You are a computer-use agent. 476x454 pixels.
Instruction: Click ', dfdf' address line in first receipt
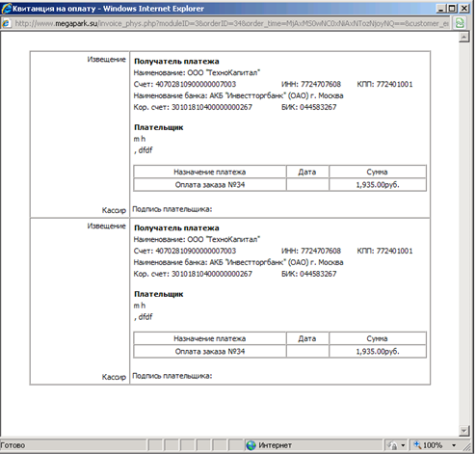[x=143, y=150]
